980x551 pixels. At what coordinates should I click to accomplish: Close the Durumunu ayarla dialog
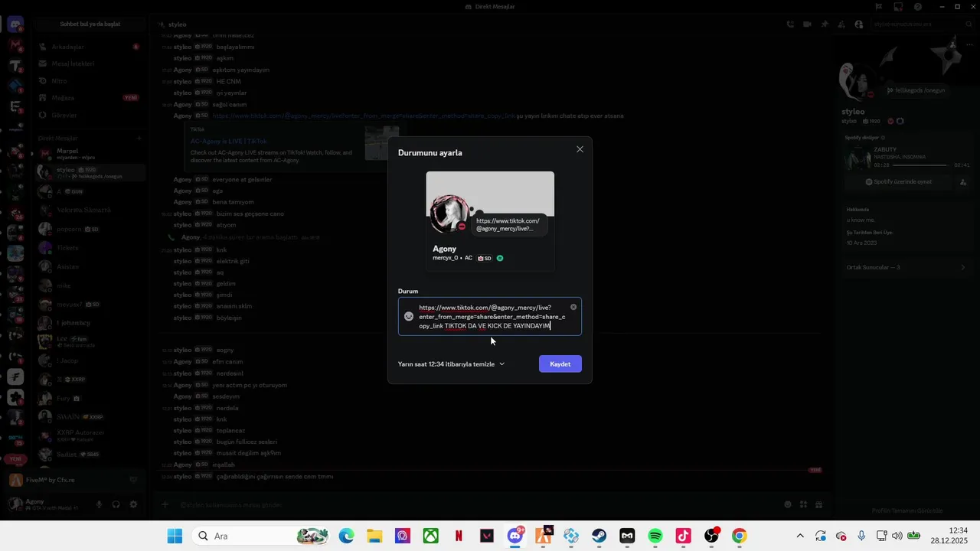point(580,149)
